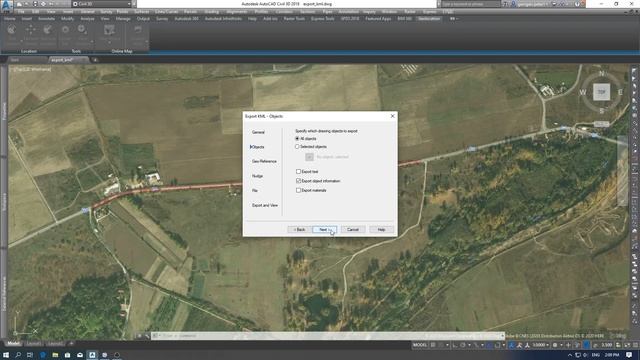
Task: Click the Help question mark icon in title bar
Action: click(x=577, y=4)
